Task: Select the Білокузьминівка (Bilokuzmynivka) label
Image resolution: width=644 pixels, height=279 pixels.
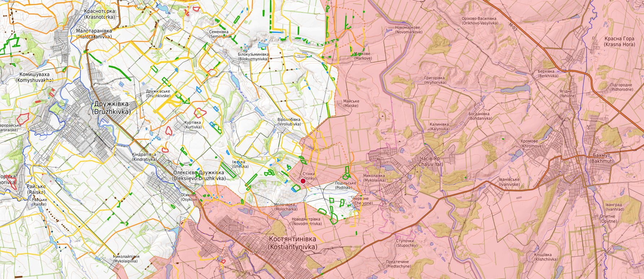Action: point(253,57)
